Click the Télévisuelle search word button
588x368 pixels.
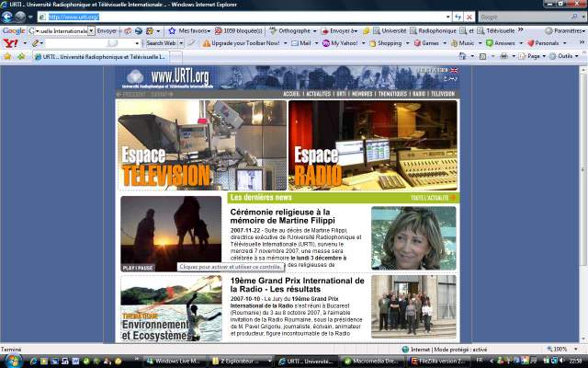(496, 30)
